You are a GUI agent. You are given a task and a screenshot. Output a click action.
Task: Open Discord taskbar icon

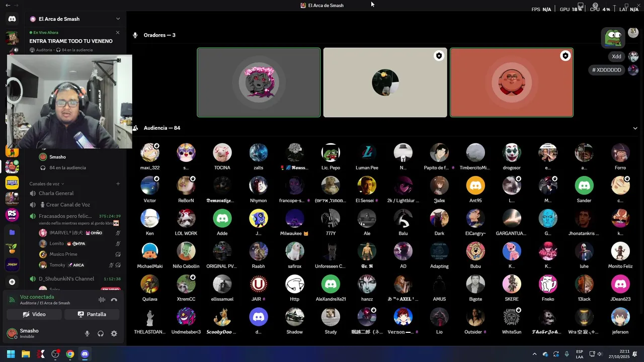(x=85, y=354)
